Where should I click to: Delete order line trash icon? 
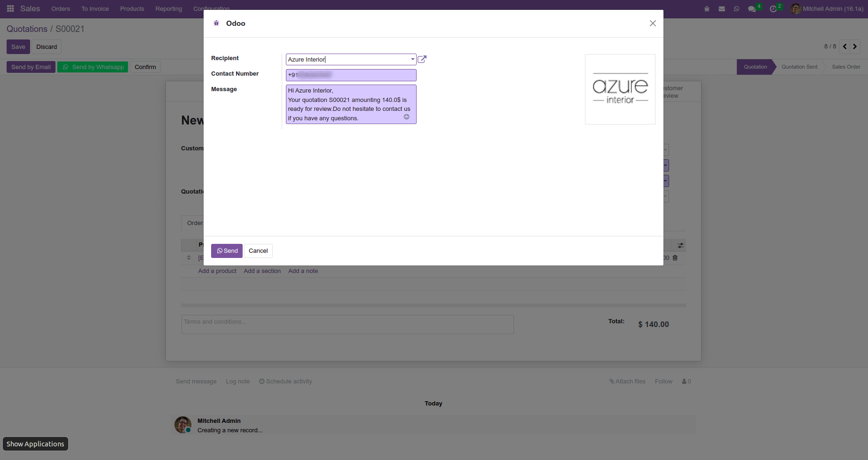(675, 258)
